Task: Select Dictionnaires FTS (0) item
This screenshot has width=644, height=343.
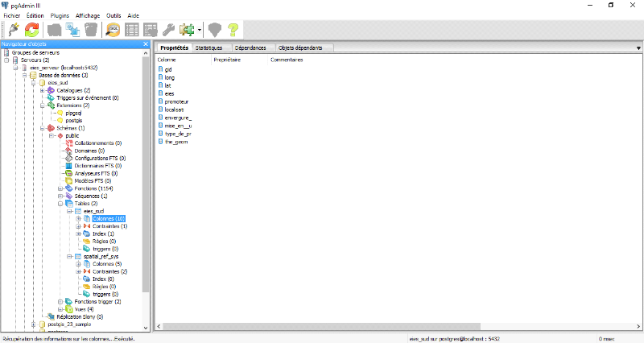Action: (x=97, y=166)
